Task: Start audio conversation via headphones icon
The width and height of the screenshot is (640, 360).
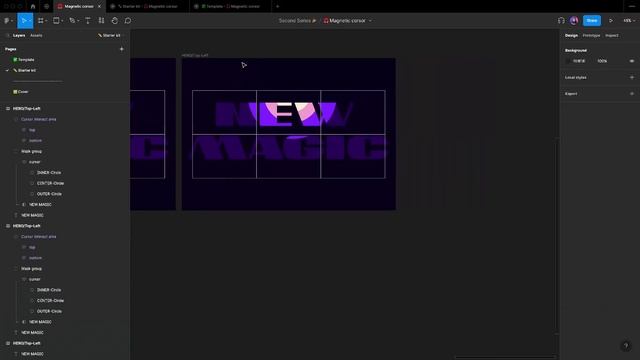Action: [561, 20]
